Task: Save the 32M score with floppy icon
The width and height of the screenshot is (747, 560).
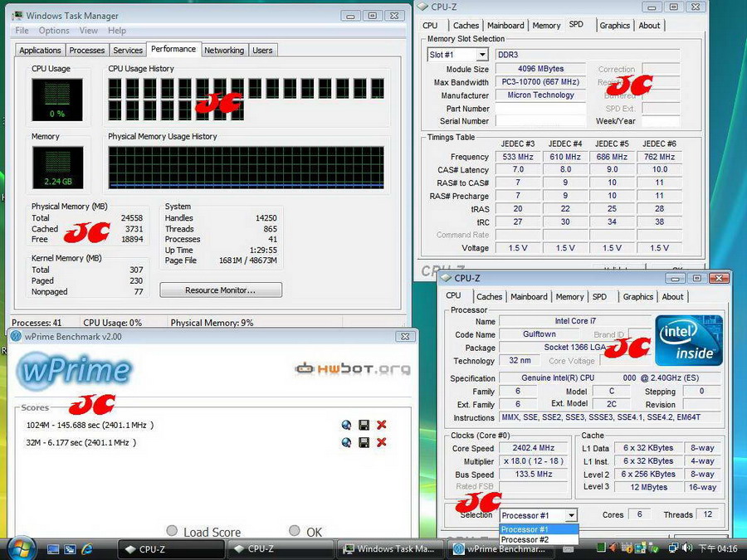Action: (x=364, y=442)
